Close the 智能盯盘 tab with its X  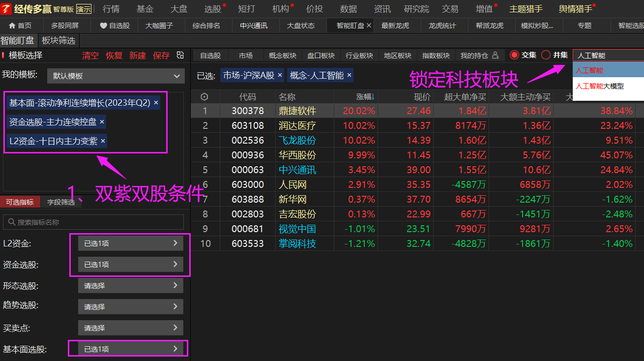369,26
